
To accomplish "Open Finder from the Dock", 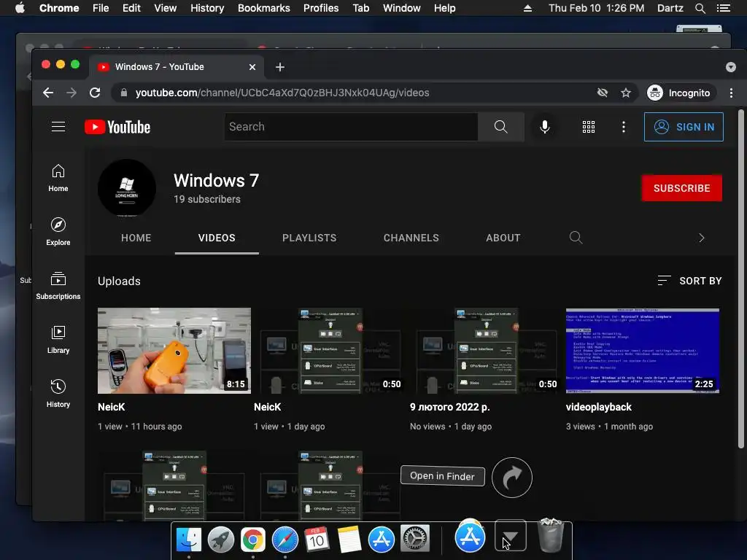I will coord(189,540).
